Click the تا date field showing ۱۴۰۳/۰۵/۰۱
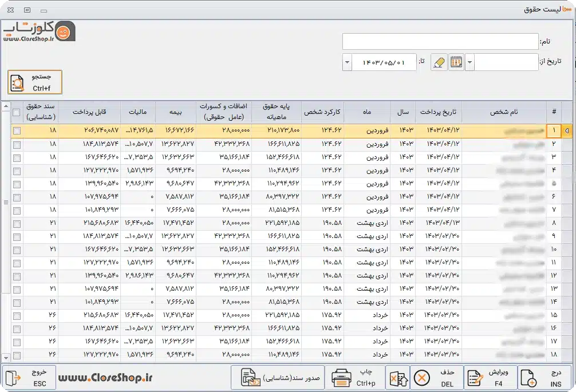This screenshot has height=392, width=576. click(384, 62)
